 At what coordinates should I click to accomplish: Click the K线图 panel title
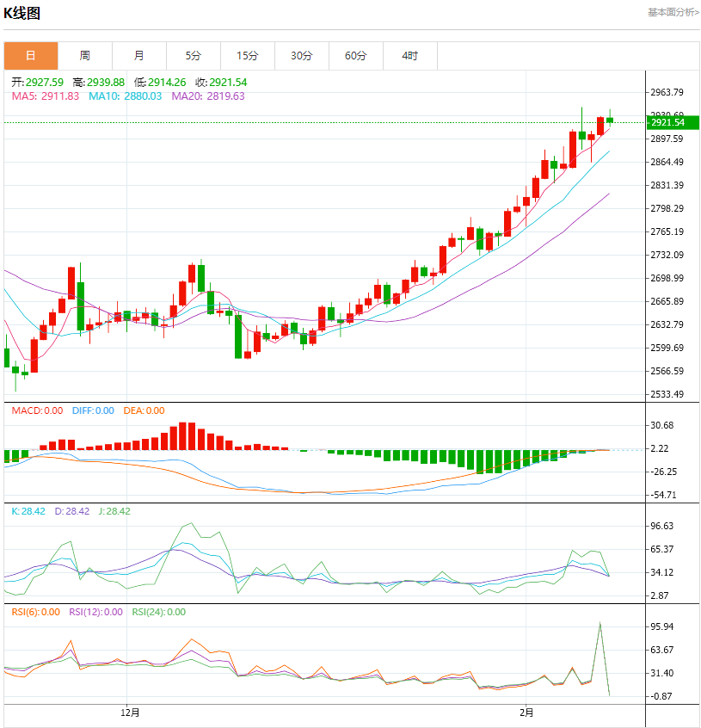coord(22,13)
